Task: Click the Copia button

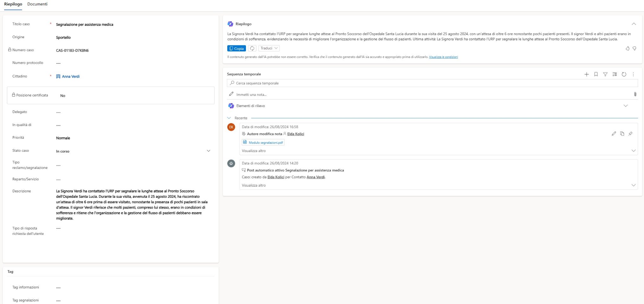Action: (236, 48)
